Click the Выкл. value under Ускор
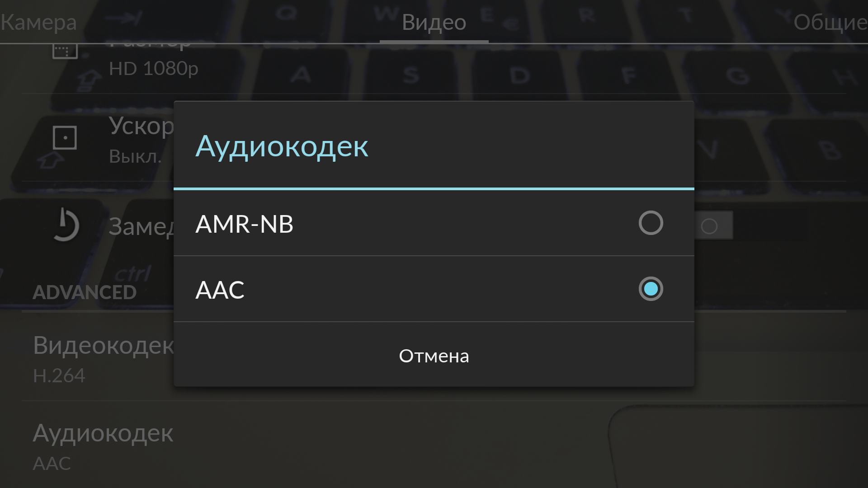This screenshot has height=488, width=868. [135, 156]
